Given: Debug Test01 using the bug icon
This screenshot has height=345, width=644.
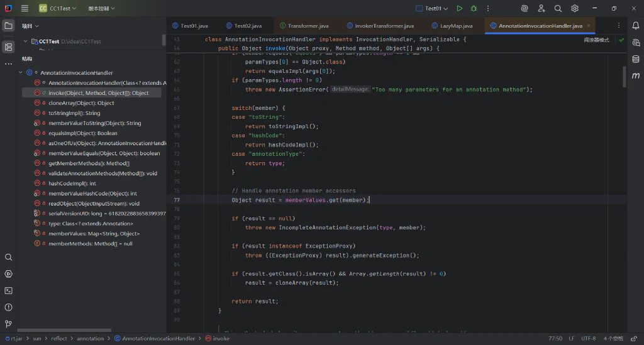Looking at the screenshot, I should click(474, 8).
